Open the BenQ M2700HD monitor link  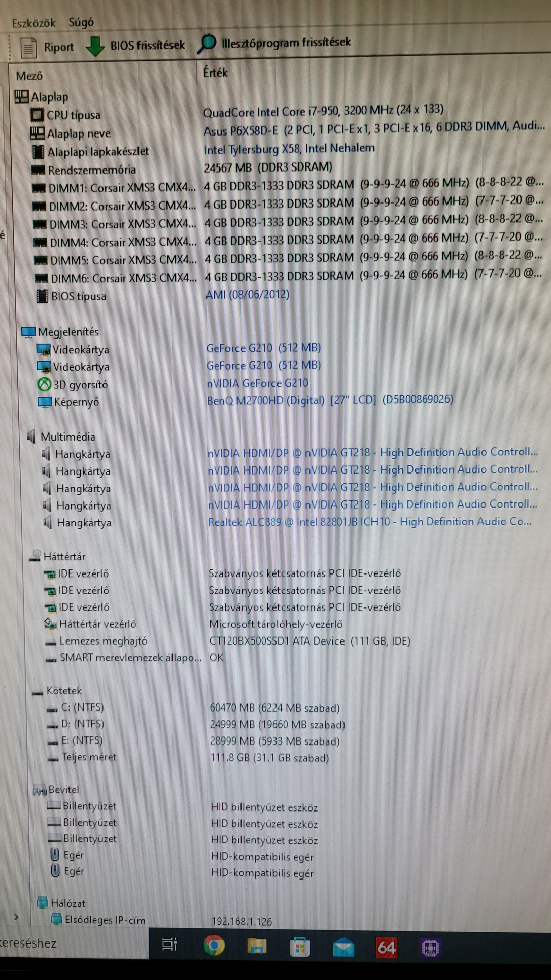[330, 400]
